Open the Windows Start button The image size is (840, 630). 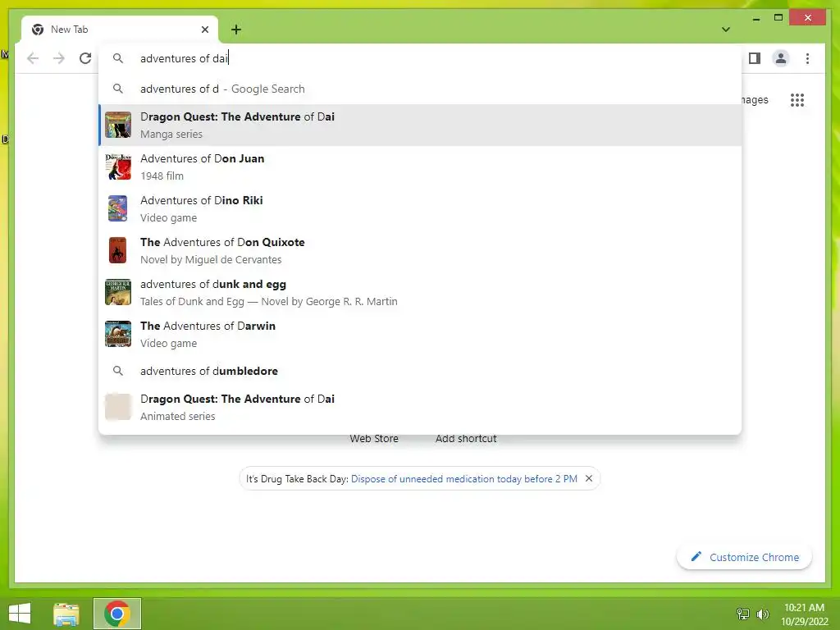[x=20, y=614]
